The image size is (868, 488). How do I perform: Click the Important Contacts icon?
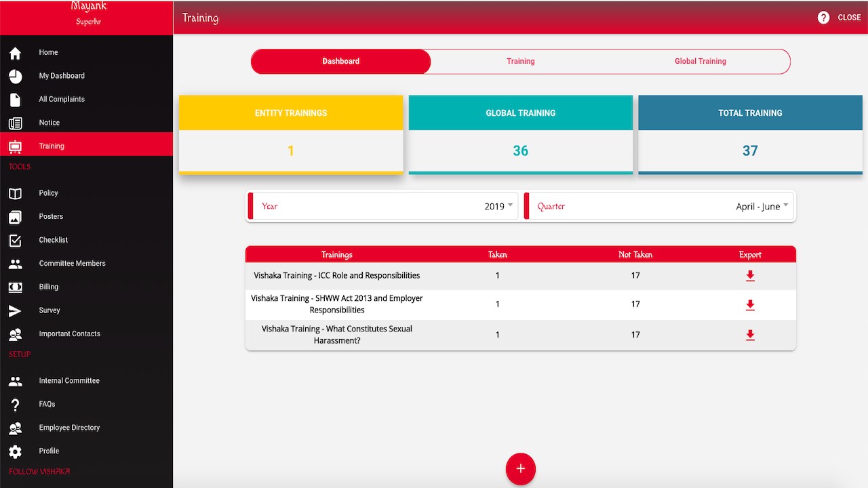pyautogui.click(x=15, y=334)
